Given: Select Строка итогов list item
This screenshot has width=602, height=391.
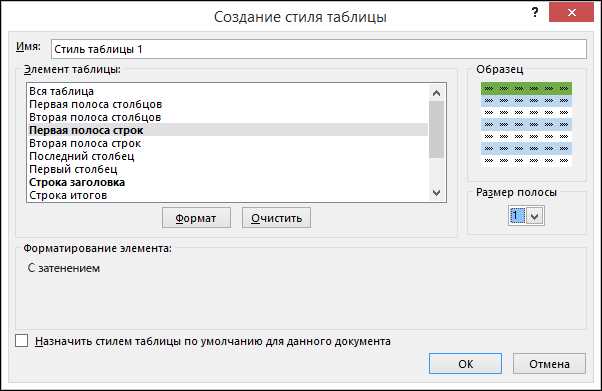Looking at the screenshot, I should point(228,195).
